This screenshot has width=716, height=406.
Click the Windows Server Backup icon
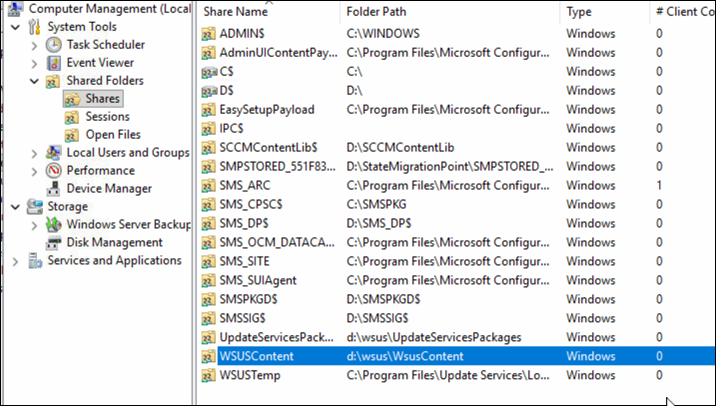(x=54, y=225)
